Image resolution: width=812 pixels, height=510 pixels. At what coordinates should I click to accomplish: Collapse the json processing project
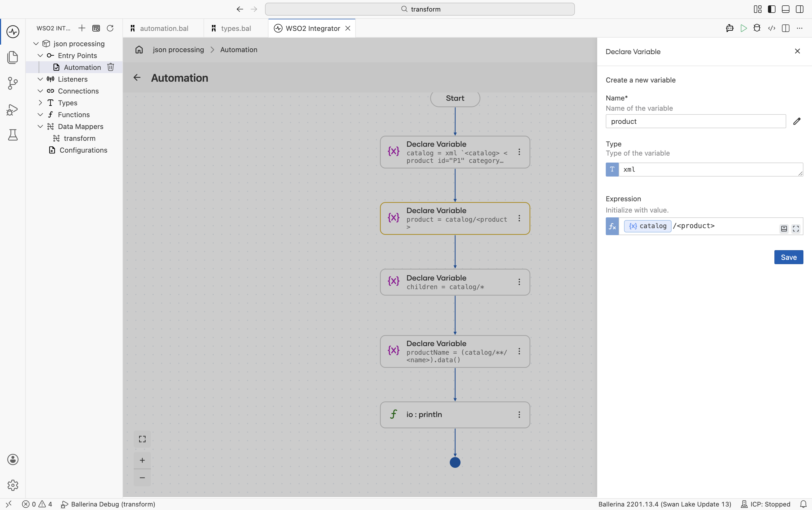[36, 44]
